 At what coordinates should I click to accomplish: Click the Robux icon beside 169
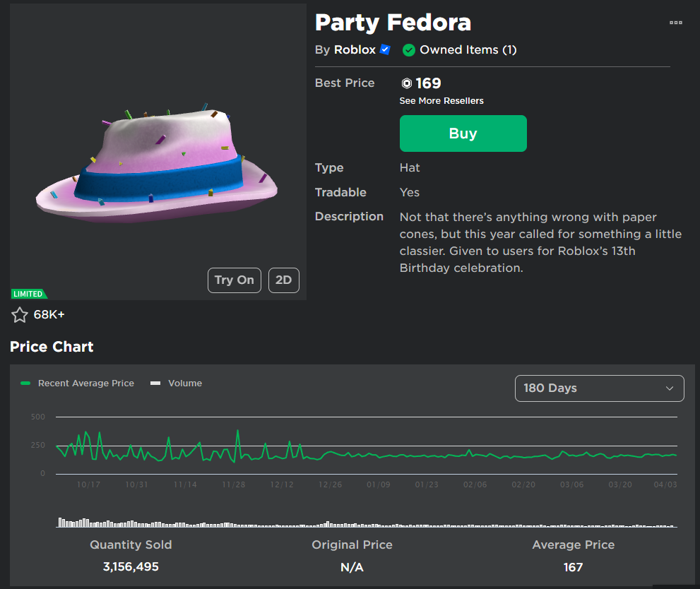[x=407, y=83]
